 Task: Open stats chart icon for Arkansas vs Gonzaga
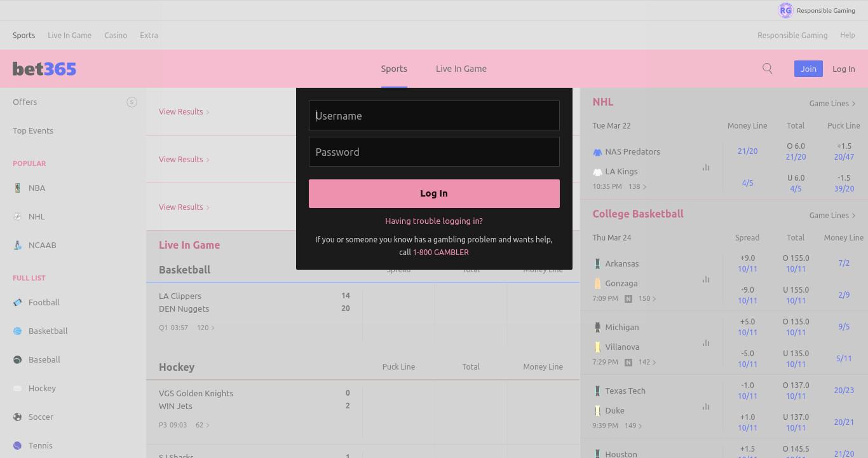click(706, 279)
